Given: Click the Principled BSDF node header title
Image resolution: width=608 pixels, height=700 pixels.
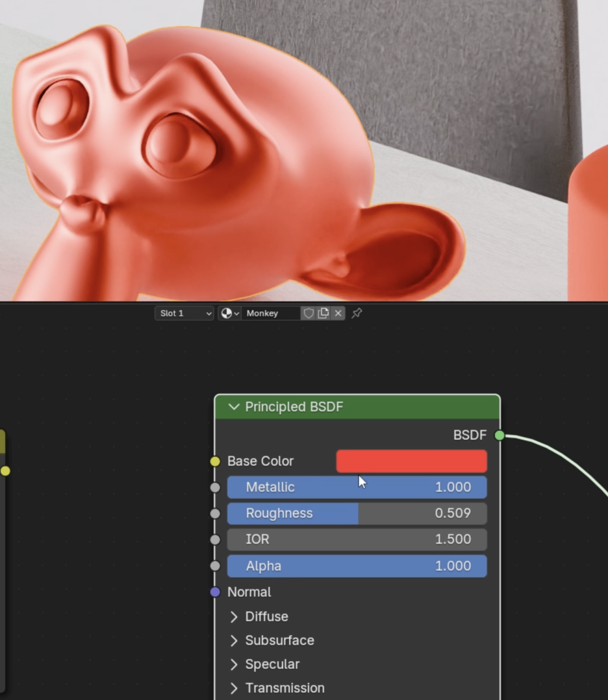Looking at the screenshot, I should pyautogui.click(x=294, y=407).
